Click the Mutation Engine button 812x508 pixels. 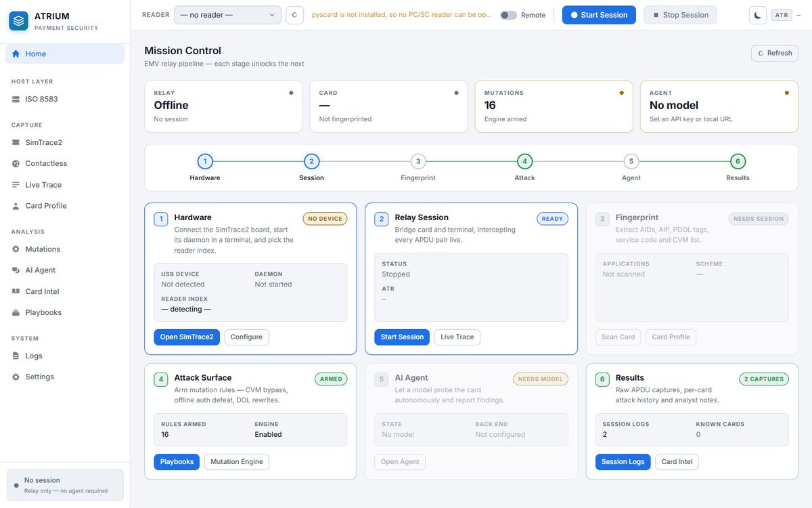(x=237, y=462)
